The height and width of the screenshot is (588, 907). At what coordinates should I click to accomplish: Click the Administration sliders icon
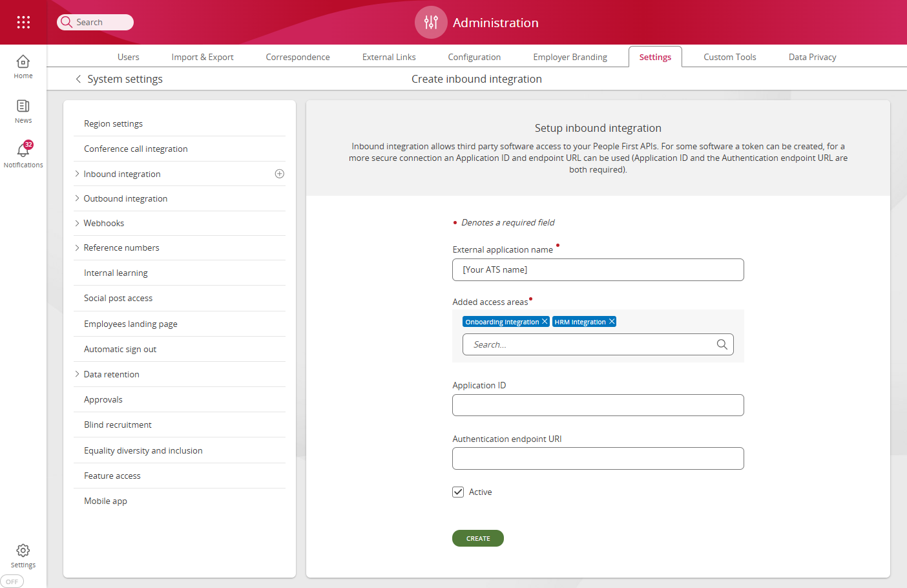[x=431, y=23]
